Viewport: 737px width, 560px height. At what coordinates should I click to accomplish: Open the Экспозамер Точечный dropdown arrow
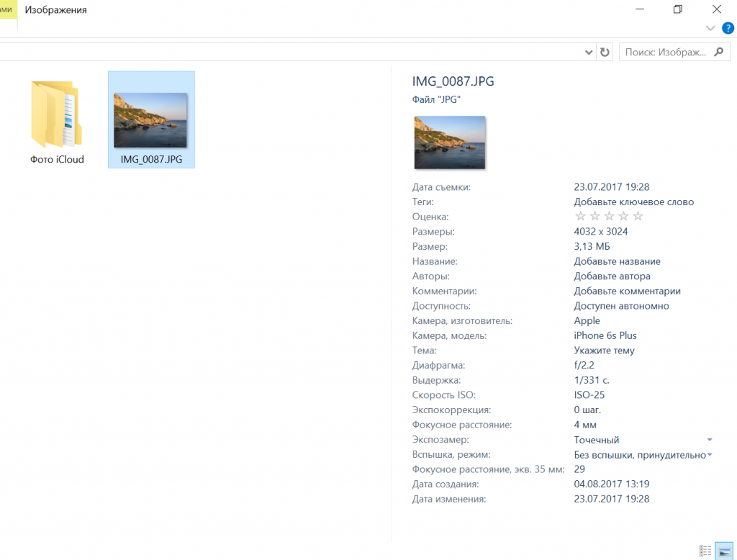[x=710, y=440]
